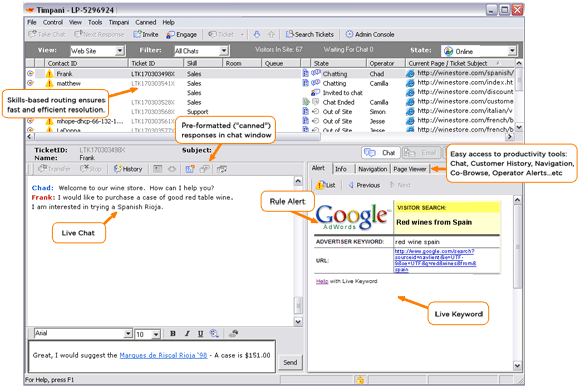Click the icon right of History
The width and height of the screenshot is (580, 387).
158,169
